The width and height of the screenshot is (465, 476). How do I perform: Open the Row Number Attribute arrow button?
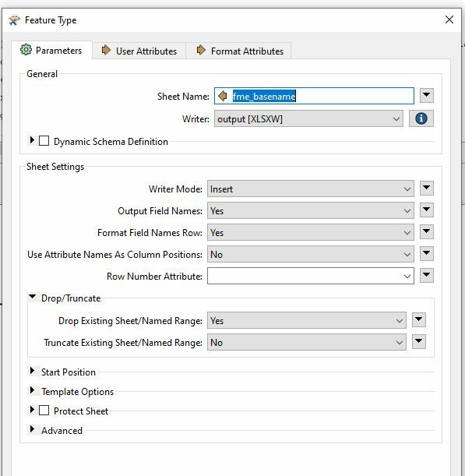[427, 276]
